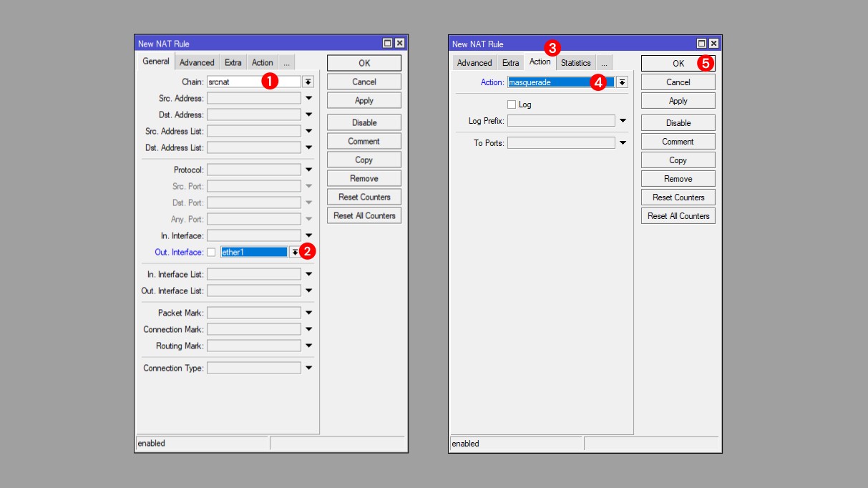This screenshot has width=868, height=488.
Task: Click Disable button in left window
Action: click(364, 122)
